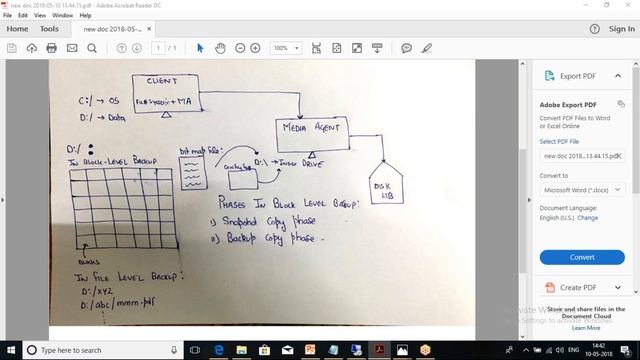Open Microsoft Store from taskbar

pyautogui.click(x=264, y=350)
